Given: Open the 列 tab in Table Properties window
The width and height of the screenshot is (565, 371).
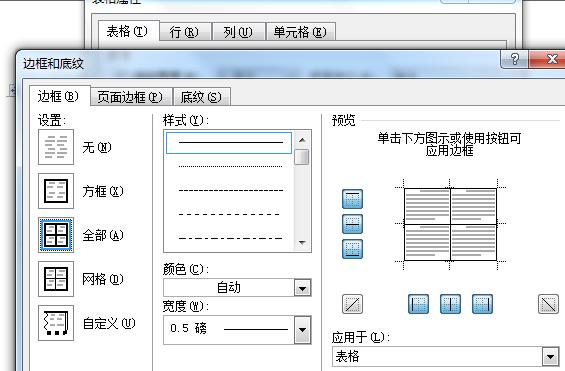Looking at the screenshot, I should click(238, 32).
